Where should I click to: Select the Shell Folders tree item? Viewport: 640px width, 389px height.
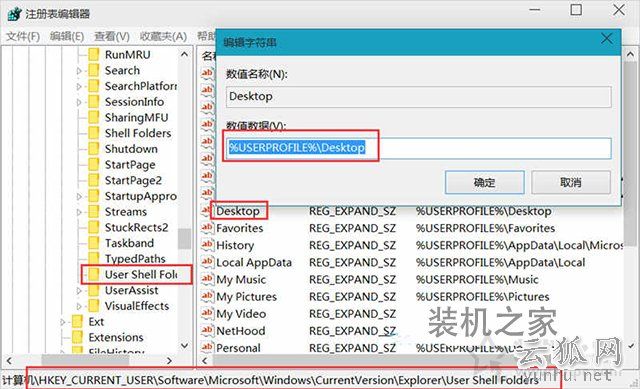[138, 133]
